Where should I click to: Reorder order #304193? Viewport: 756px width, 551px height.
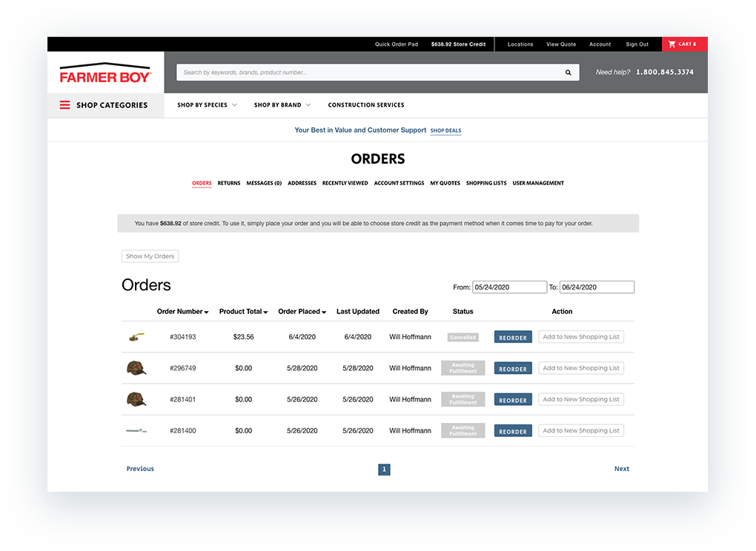(512, 336)
